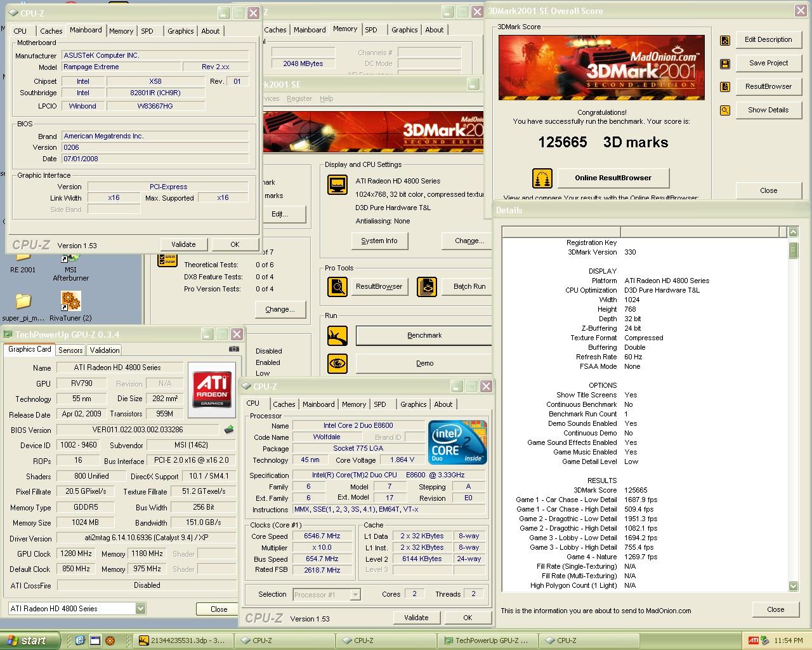Click the Internet Explorer quick launch icon

coord(81,640)
